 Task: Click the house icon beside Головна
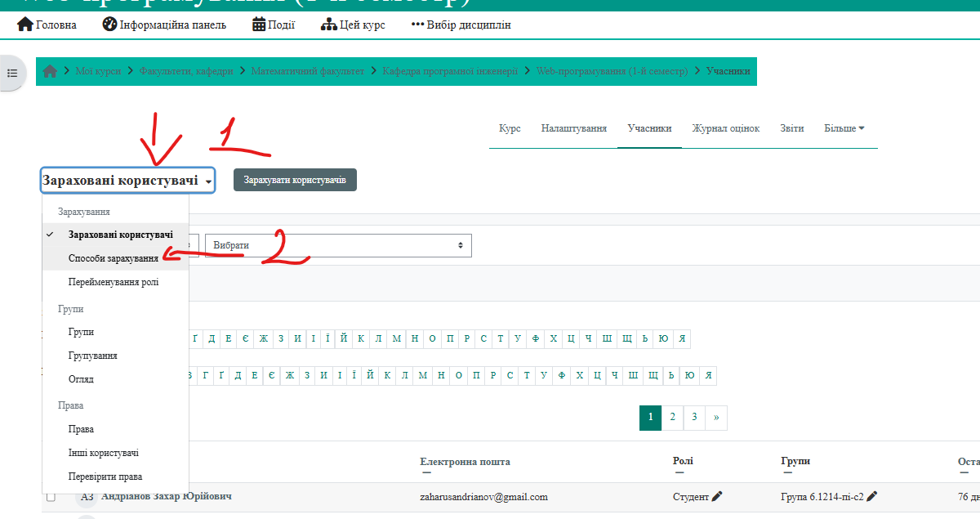tap(25, 25)
